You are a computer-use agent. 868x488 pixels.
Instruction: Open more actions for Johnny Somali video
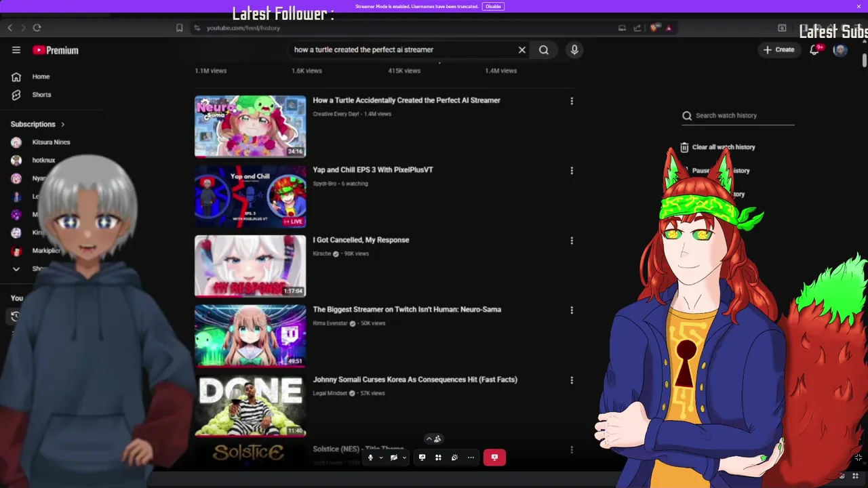tap(572, 380)
